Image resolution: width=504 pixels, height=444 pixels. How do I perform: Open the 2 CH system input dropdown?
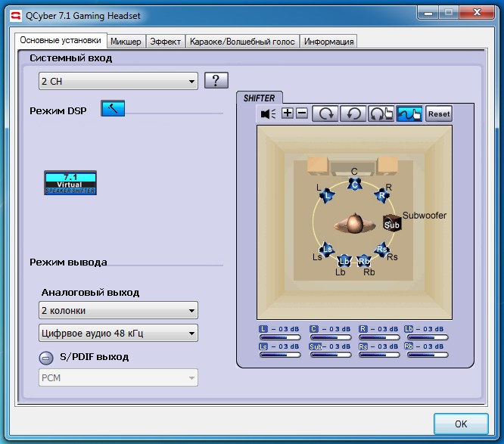(118, 81)
